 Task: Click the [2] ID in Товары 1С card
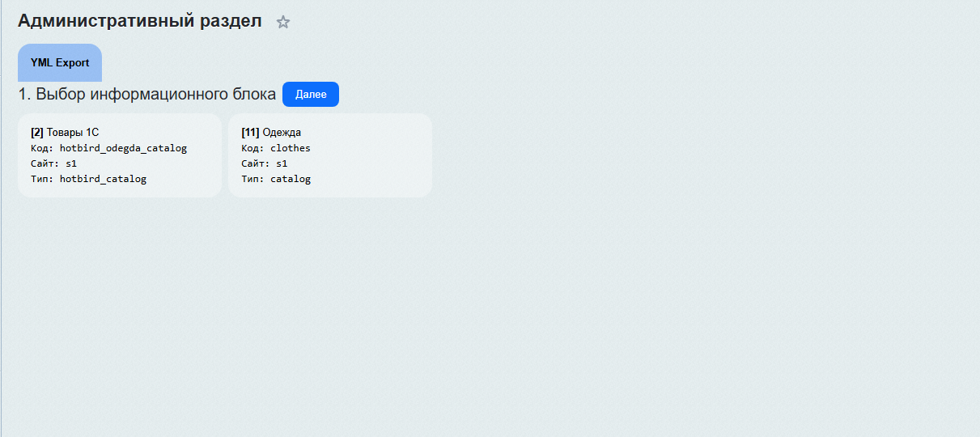pyautogui.click(x=37, y=132)
